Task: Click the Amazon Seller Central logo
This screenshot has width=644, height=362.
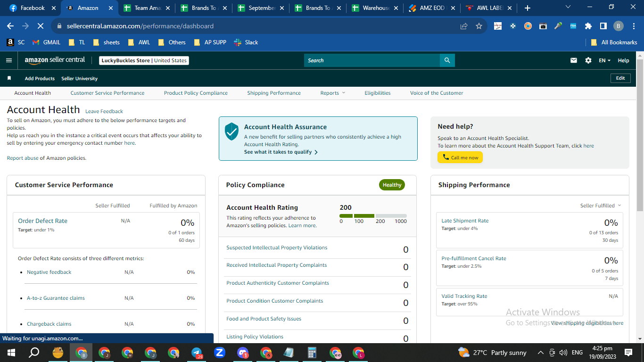Action: 55,60
